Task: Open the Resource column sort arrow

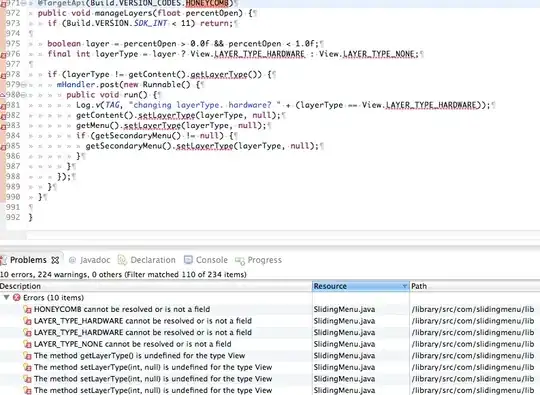Action: [x=404, y=287]
